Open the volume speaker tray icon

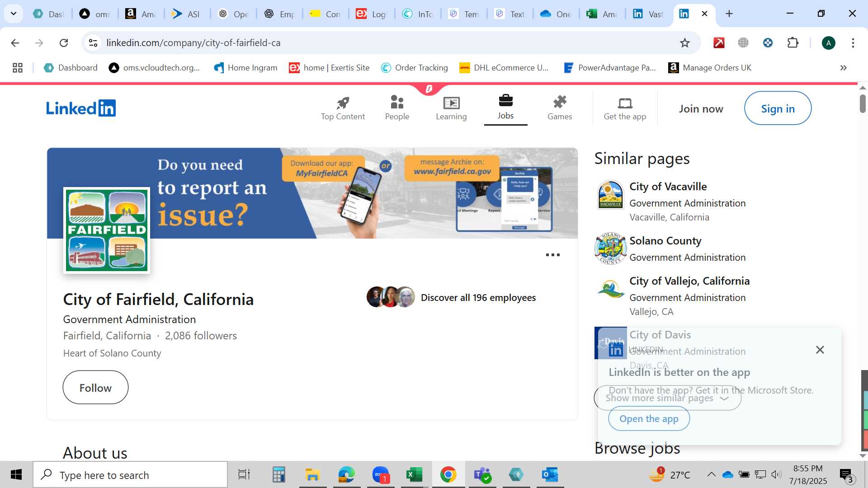click(x=776, y=474)
